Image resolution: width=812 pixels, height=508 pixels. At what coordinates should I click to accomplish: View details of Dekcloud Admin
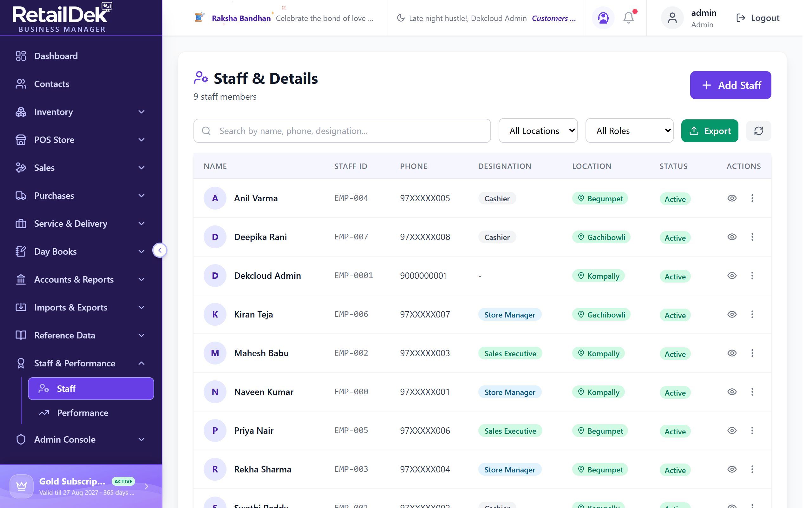pyautogui.click(x=732, y=276)
